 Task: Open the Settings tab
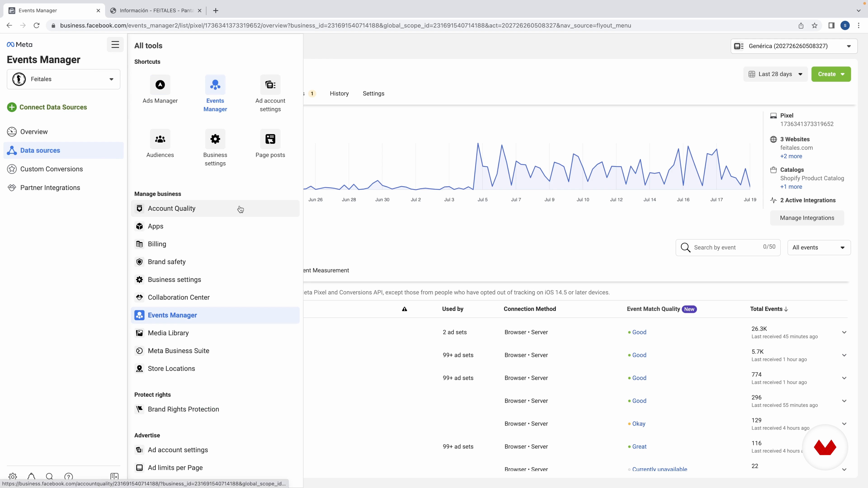point(373,94)
